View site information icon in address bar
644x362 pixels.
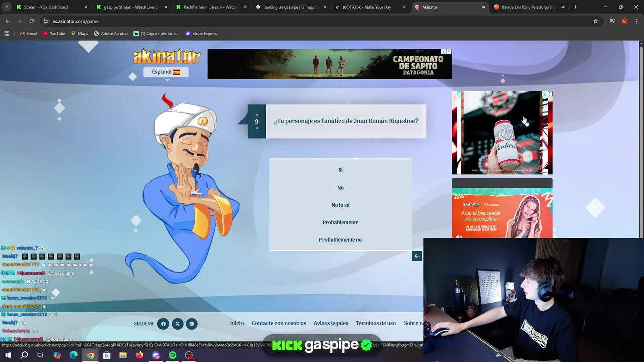[46, 21]
